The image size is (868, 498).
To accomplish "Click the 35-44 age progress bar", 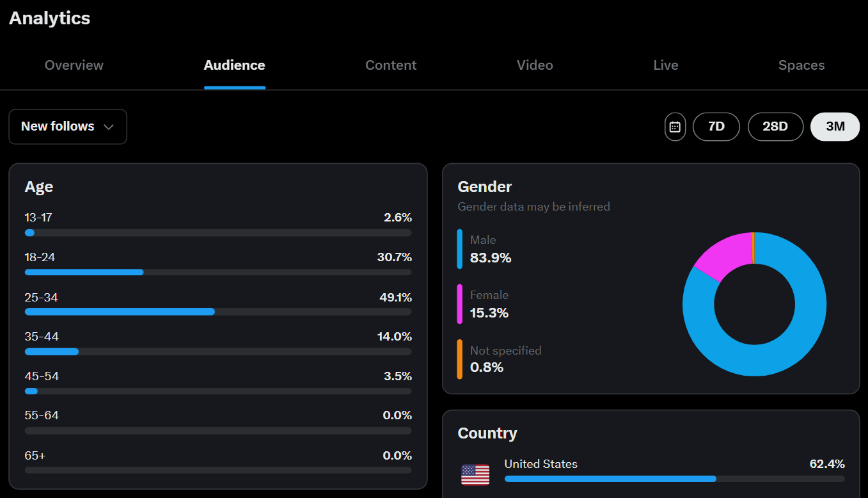I will [218, 351].
